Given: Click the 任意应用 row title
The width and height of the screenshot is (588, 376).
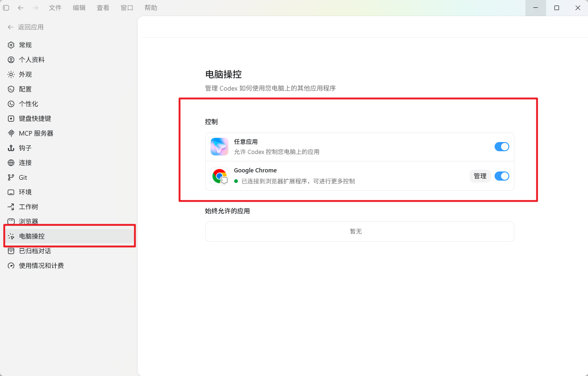Looking at the screenshot, I should [246, 142].
